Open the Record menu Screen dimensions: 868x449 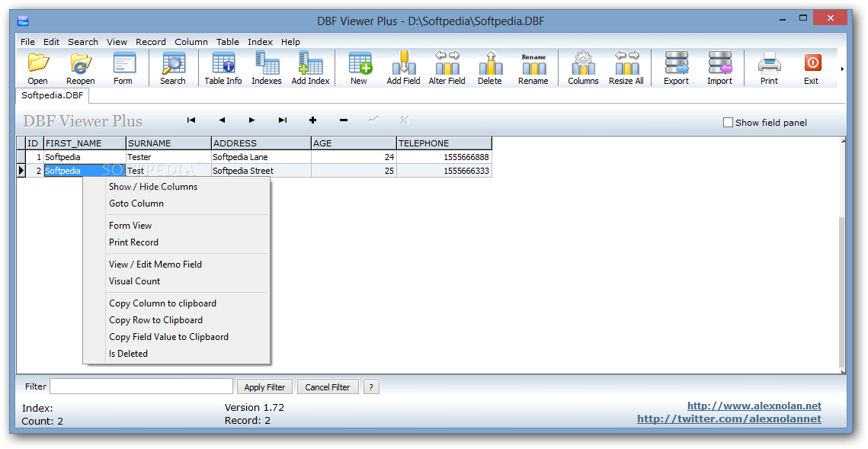[151, 41]
